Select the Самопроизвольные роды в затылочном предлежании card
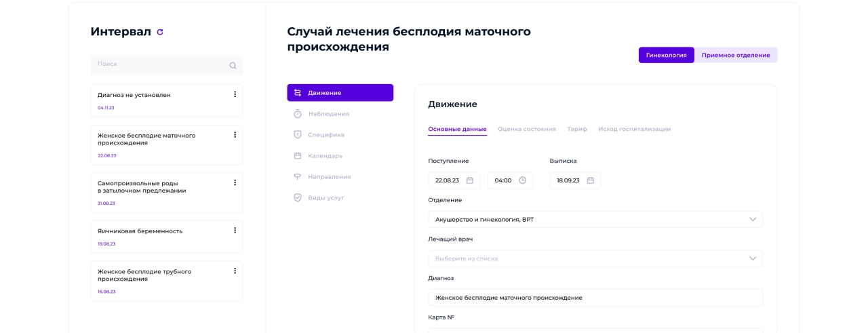 tap(167, 193)
